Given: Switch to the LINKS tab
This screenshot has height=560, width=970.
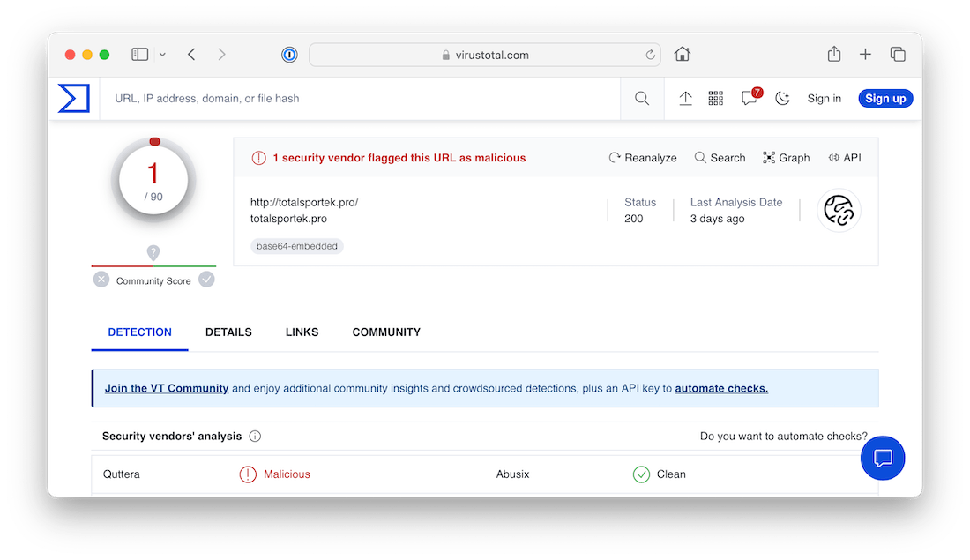Looking at the screenshot, I should (x=302, y=332).
